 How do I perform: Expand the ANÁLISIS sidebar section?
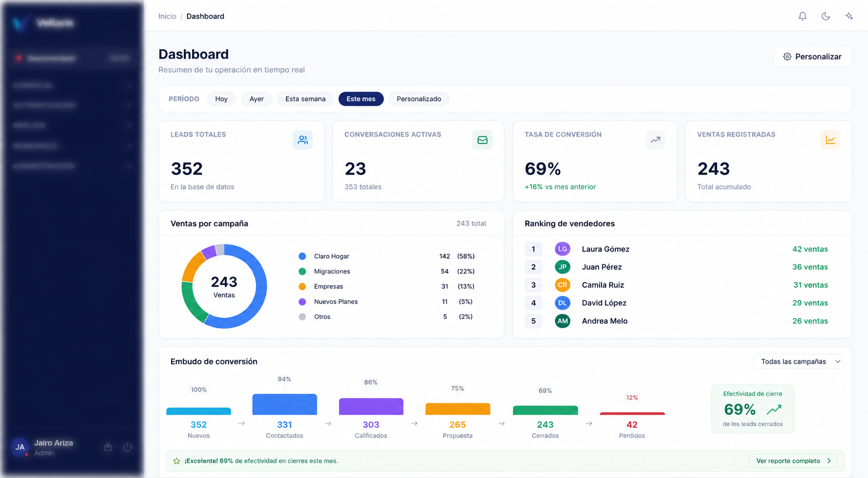[x=72, y=125]
